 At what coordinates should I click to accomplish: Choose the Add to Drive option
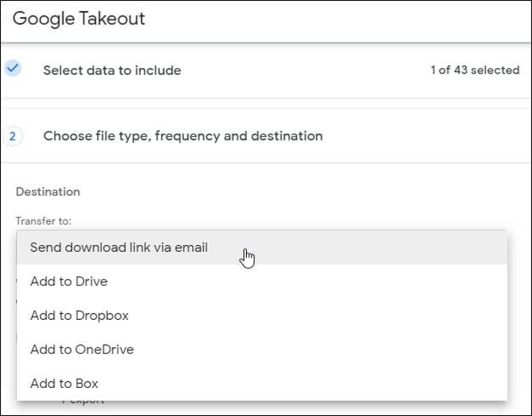(69, 282)
